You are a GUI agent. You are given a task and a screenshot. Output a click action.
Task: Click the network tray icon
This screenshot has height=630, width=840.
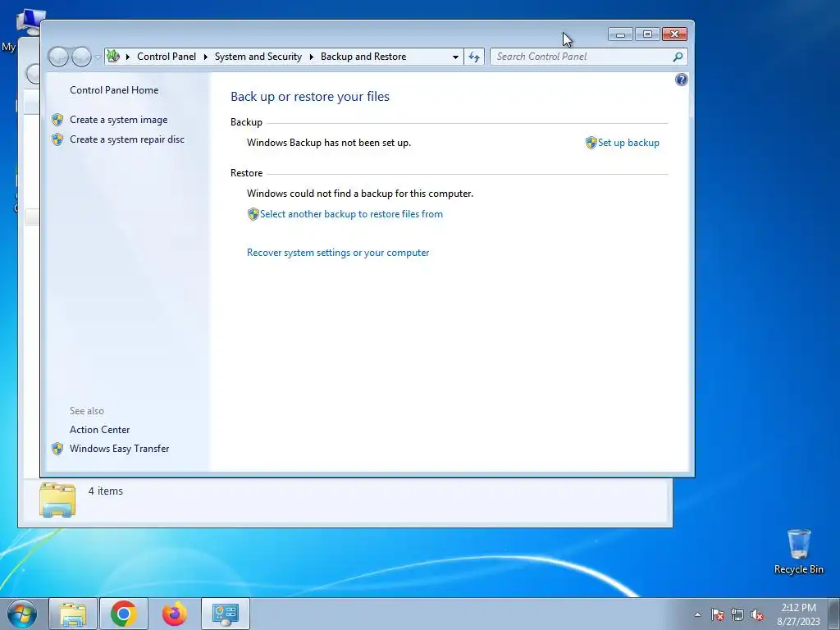click(737, 614)
